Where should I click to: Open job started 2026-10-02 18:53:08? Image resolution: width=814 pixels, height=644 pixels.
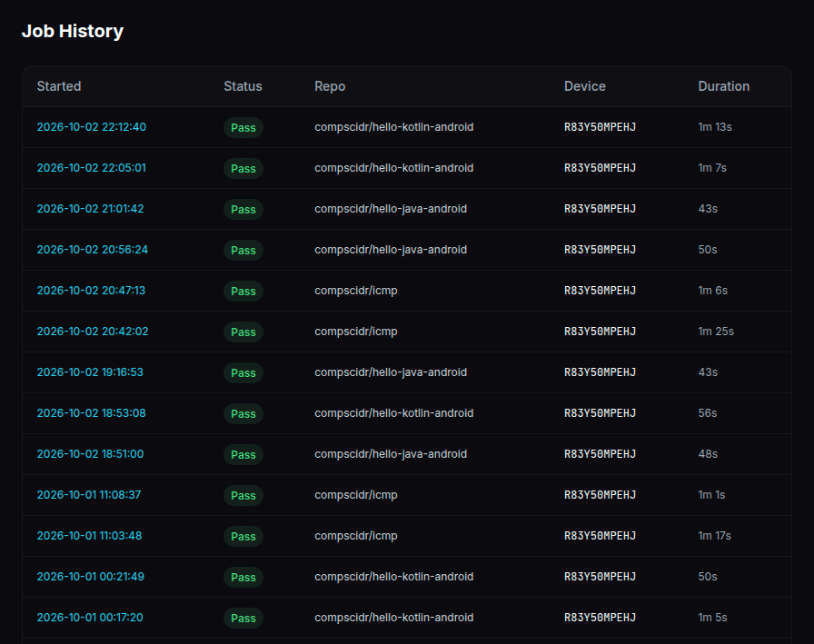(92, 413)
